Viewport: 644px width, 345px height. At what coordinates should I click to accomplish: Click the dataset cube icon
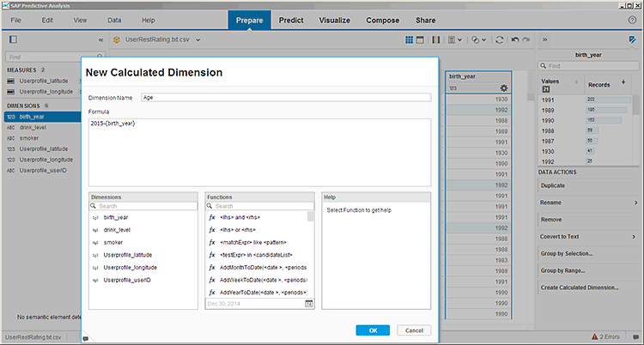click(x=117, y=39)
